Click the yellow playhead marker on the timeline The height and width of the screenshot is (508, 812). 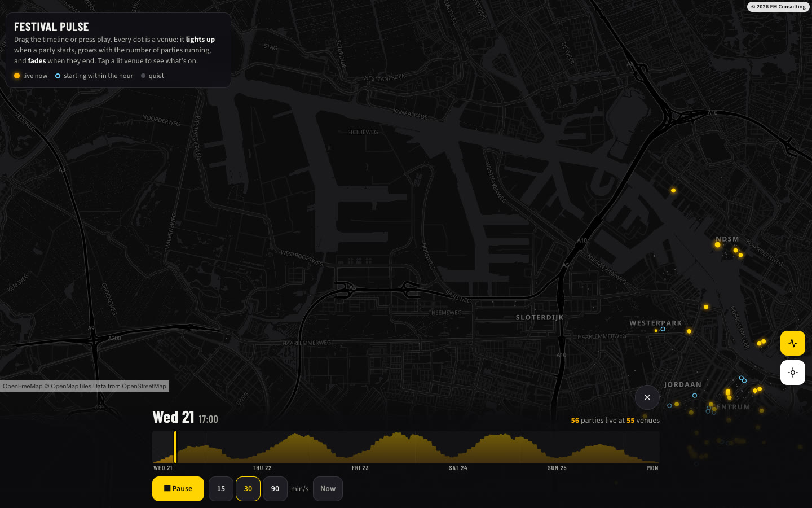(x=175, y=447)
